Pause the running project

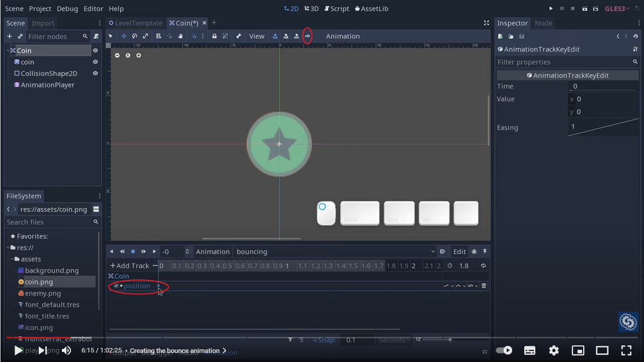(562, 9)
